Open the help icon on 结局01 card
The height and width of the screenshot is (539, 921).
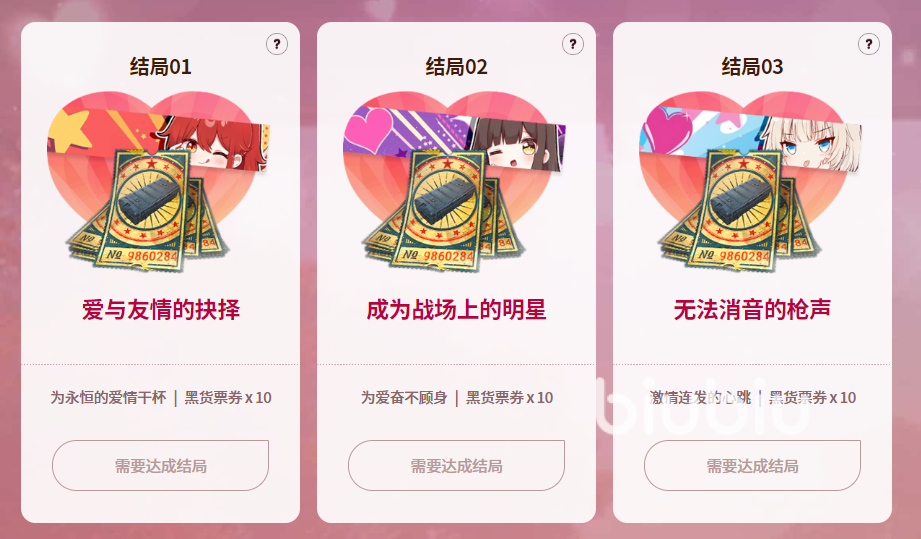click(x=277, y=44)
